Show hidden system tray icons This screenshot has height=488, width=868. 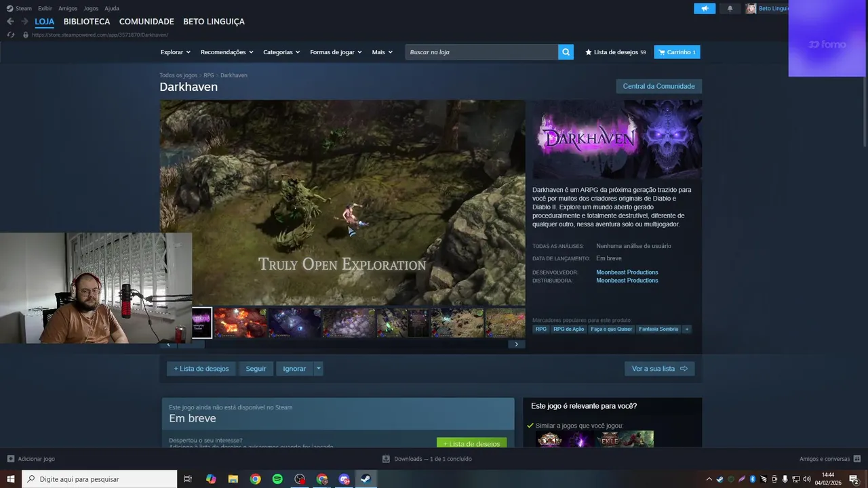tap(709, 479)
